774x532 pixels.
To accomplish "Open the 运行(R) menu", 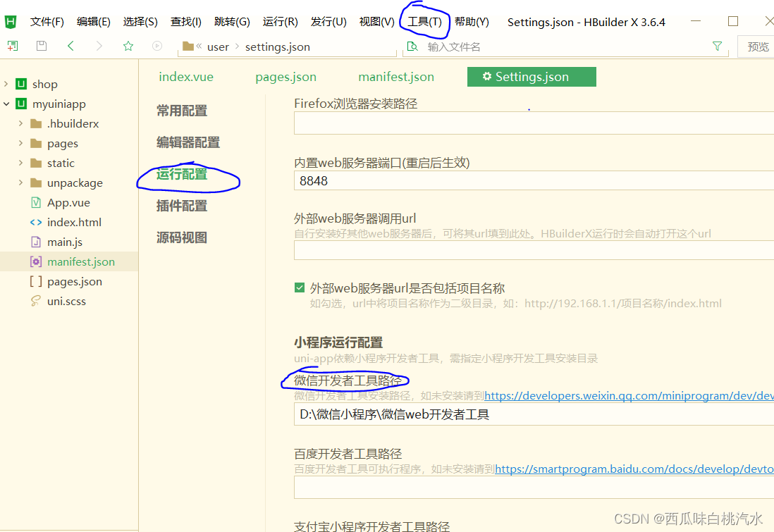I will [280, 20].
